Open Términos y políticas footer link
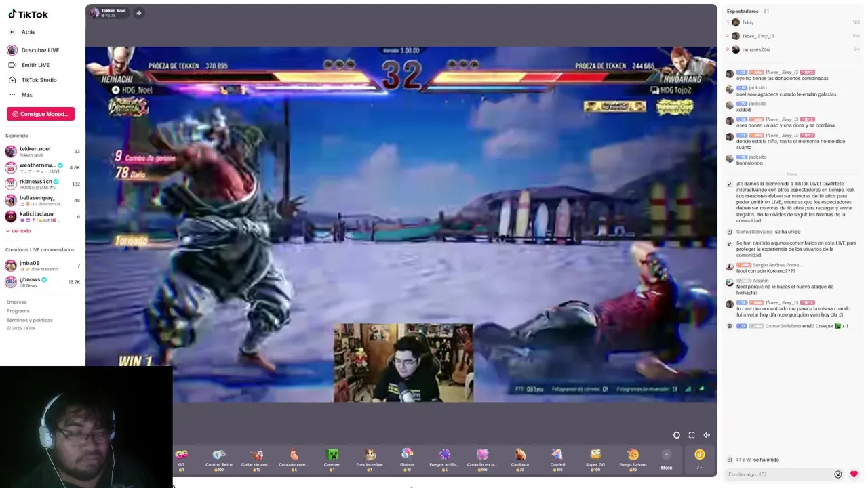The image size is (868, 488). pyautogui.click(x=30, y=320)
